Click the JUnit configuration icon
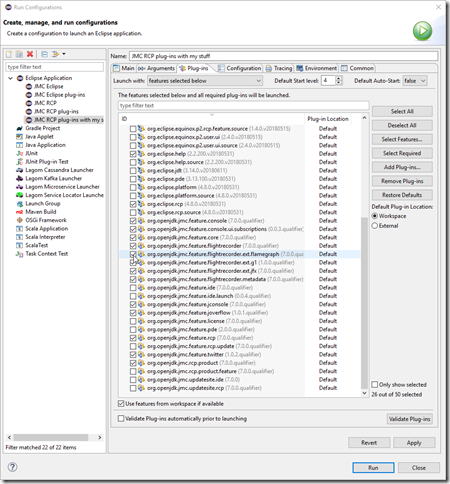Screen dimensions: 450x484 click(20, 153)
